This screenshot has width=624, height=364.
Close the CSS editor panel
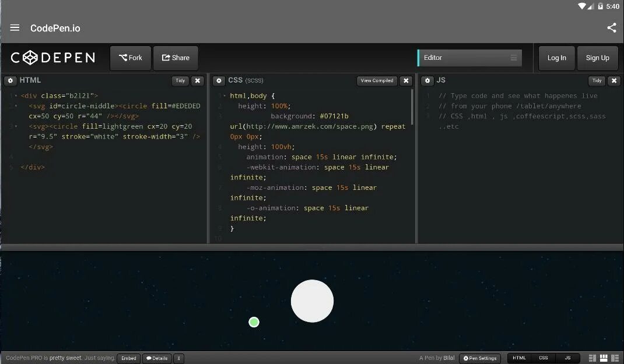406,81
